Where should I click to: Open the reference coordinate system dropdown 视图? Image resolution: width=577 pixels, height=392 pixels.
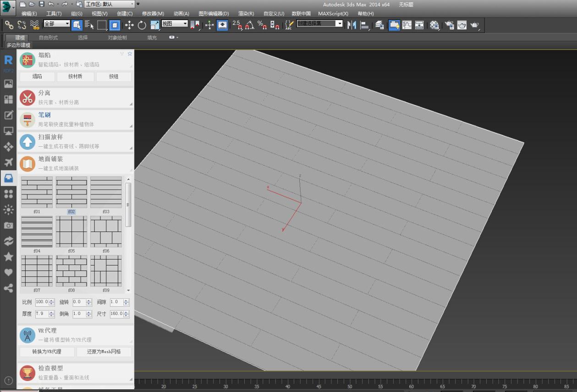click(x=175, y=23)
